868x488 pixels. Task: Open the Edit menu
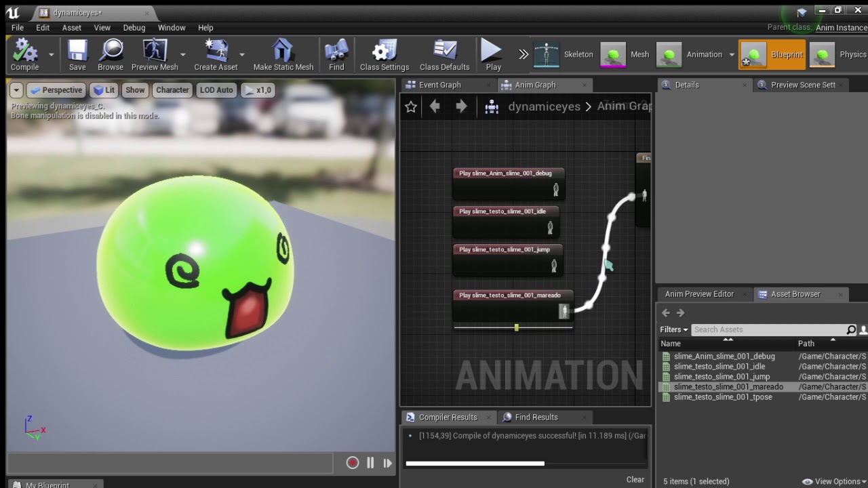pos(43,28)
